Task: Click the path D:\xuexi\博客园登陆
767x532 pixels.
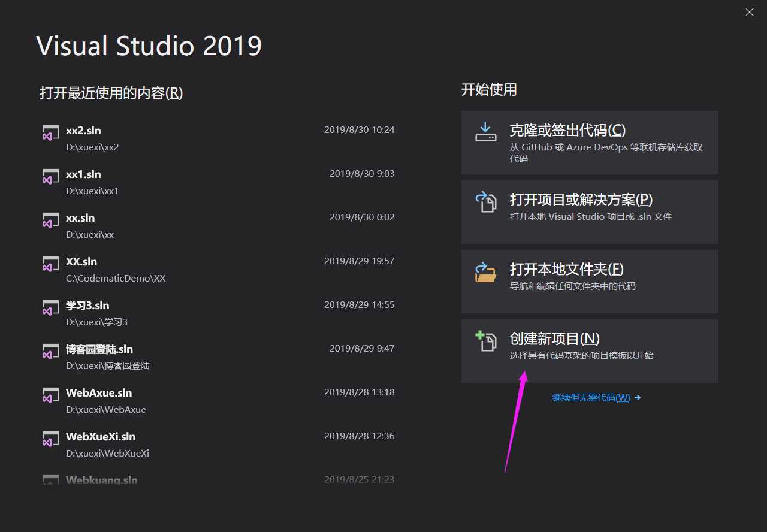Action: [108, 366]
